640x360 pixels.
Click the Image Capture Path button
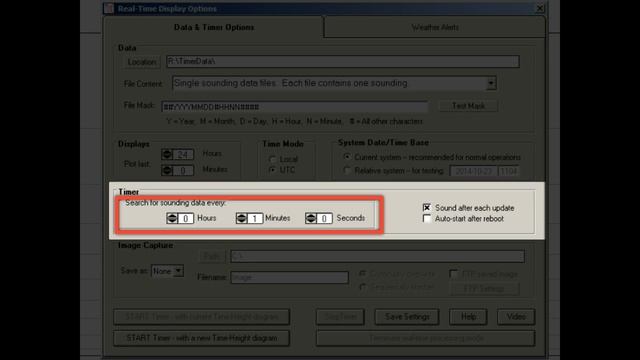(x=211, y=256)
